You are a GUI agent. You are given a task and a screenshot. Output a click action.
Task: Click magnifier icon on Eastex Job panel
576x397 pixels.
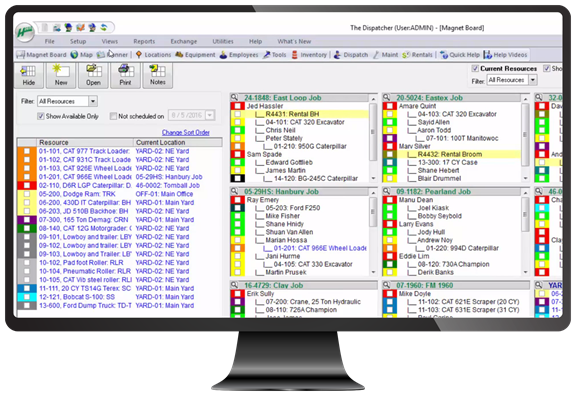pyautogui.click(x=386, y=97)
